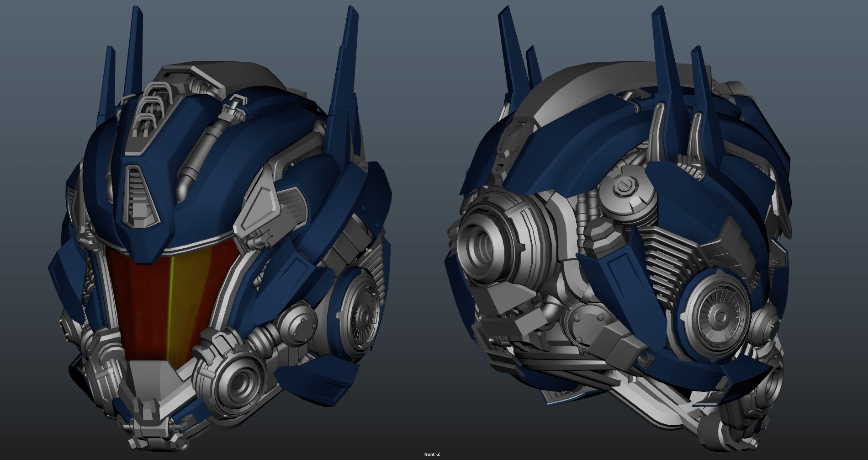
Task: Click the "front -Z" camera view label
Action: point(432,454)
